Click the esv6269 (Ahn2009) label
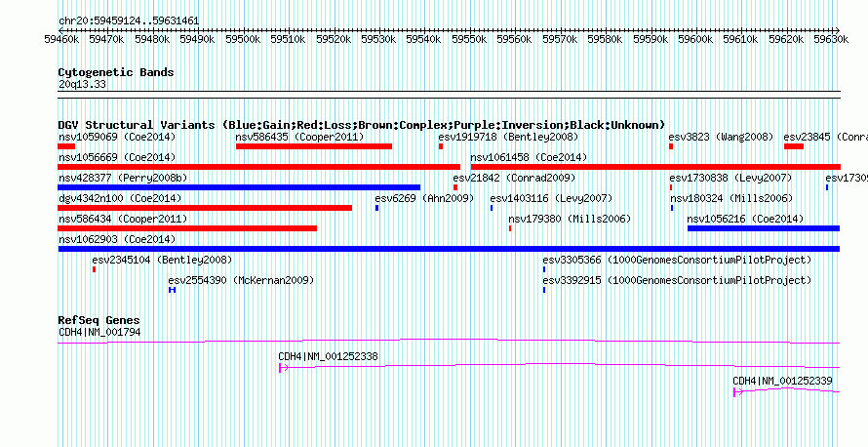Image resolution: width=868 pixels, height=447 pixels. (424, 198)
